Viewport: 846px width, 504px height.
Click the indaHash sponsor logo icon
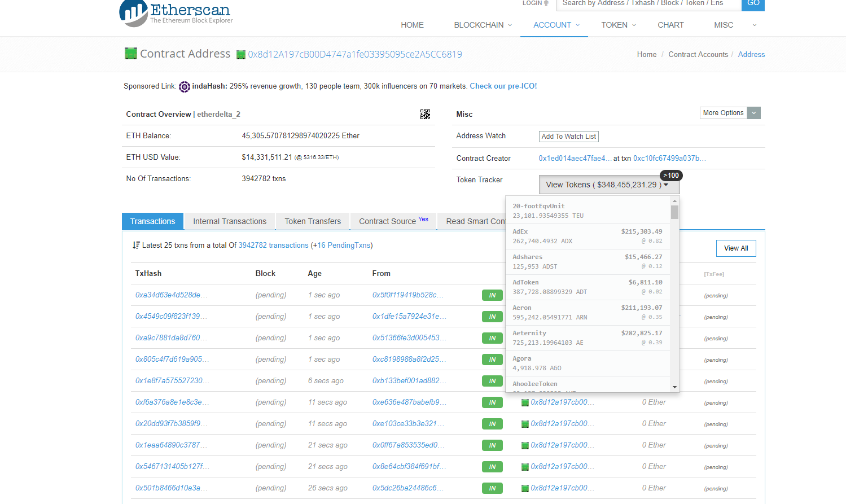(x=185, y=87)
